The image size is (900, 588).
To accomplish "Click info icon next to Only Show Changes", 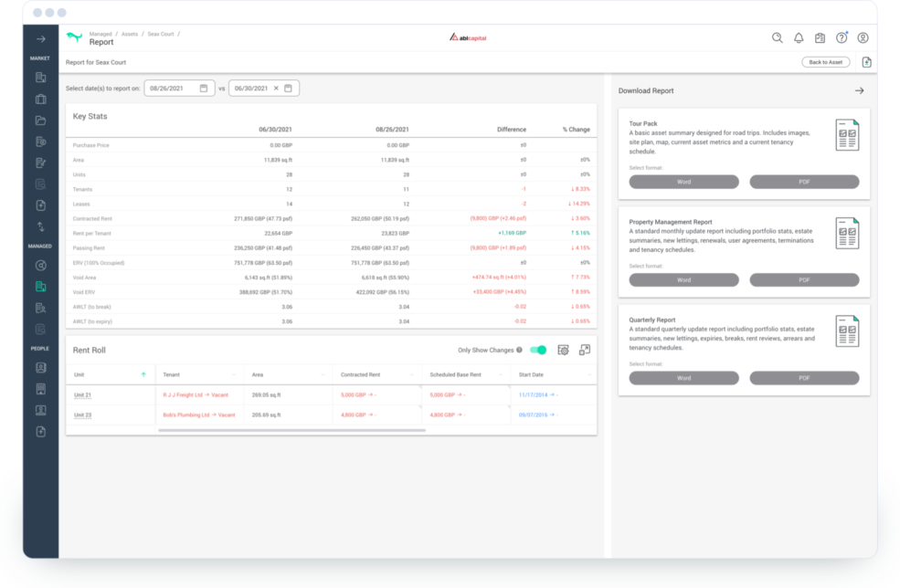I will [520, 350].
